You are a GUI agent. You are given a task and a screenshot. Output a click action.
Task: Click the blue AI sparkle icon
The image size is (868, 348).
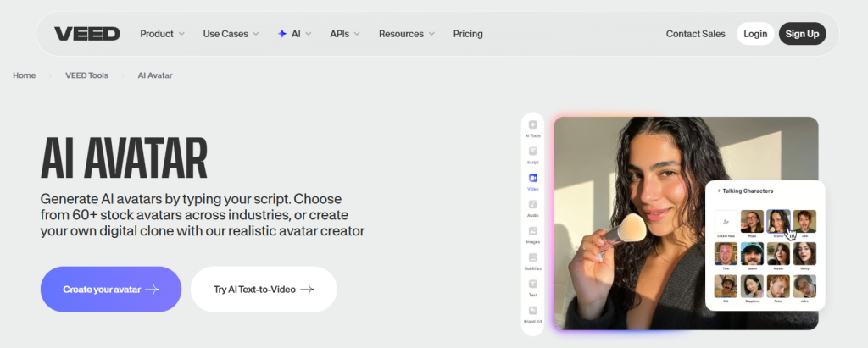coord(281,34)
